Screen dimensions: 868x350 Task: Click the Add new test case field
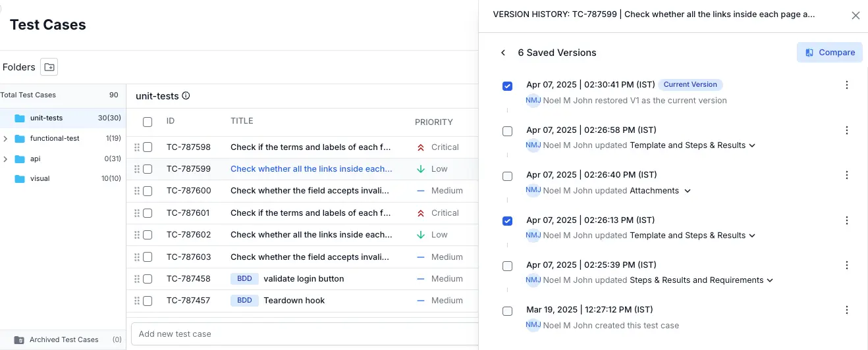[303, 334]
